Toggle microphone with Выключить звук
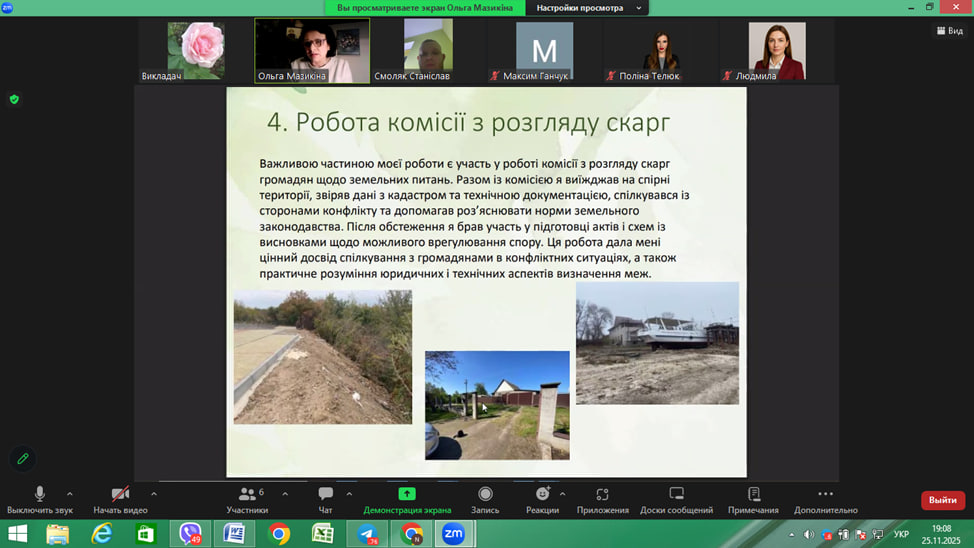 40,499
